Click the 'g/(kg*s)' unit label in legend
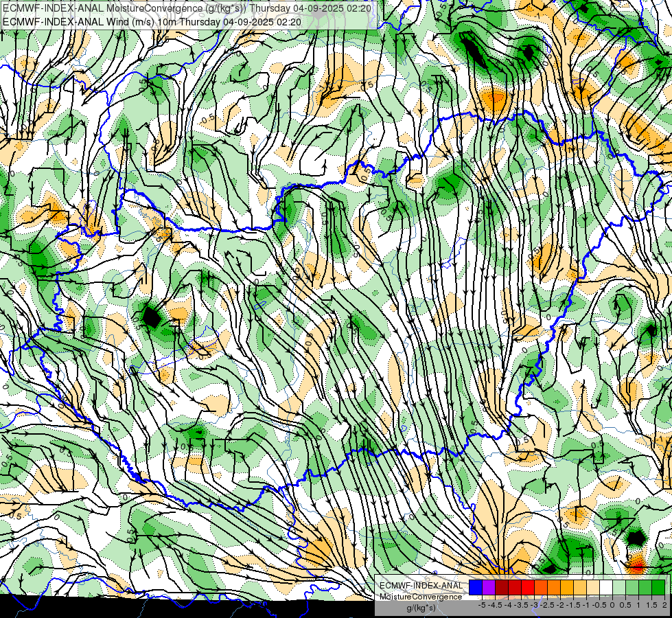 click(x=421, y=608)
